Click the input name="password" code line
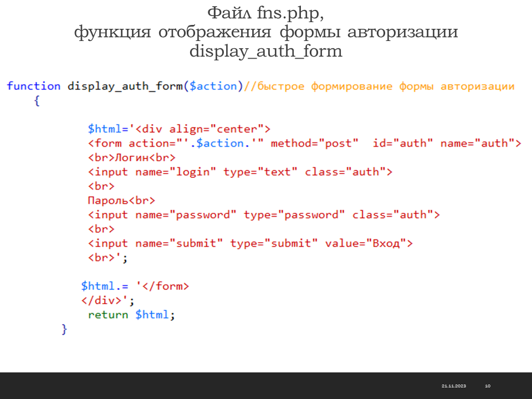This screenshot has width=532, height=399. coord(263,214)
